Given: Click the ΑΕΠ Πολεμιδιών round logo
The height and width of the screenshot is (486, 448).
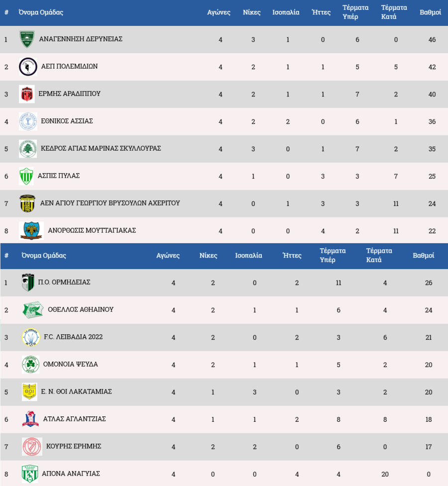Looking at the screenshot, I should point(28,67).
